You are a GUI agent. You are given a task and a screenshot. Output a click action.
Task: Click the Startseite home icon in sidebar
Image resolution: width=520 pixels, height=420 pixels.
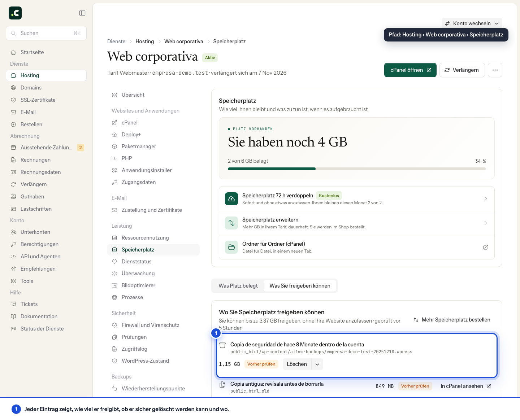click(x=13, y=52)
